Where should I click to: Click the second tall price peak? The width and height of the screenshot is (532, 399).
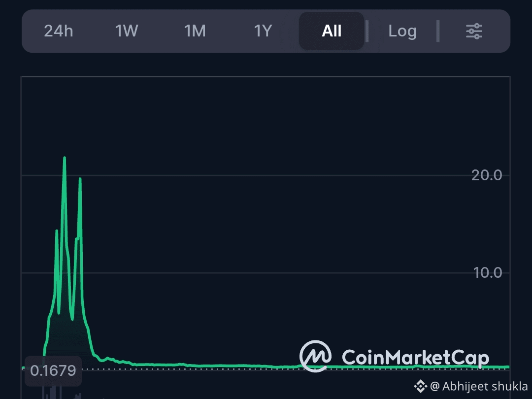pyautogui.click(x=80, y=179)
